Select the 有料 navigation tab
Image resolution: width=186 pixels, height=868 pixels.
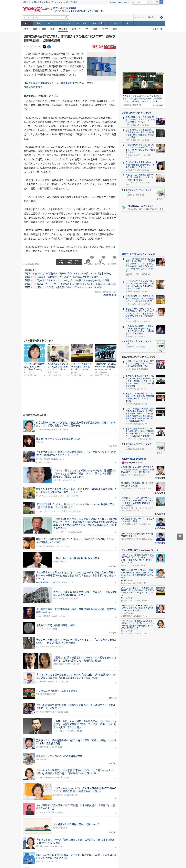click(x=128, y=24)
